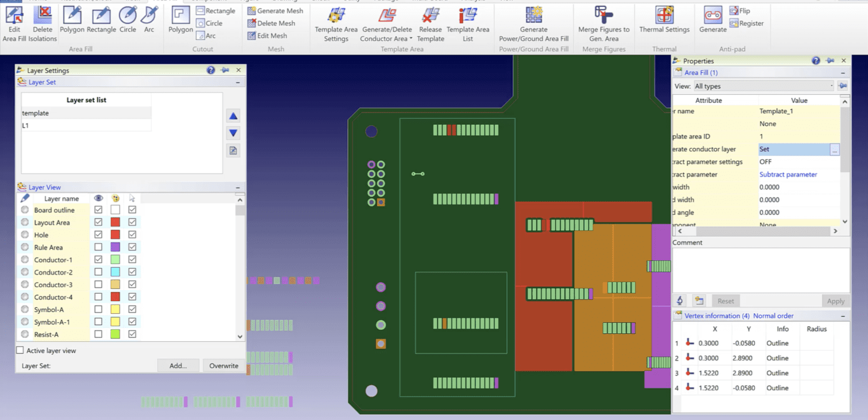
Task: Toggle Conductor-1 visibility checkbox
Action: point(98,260)
